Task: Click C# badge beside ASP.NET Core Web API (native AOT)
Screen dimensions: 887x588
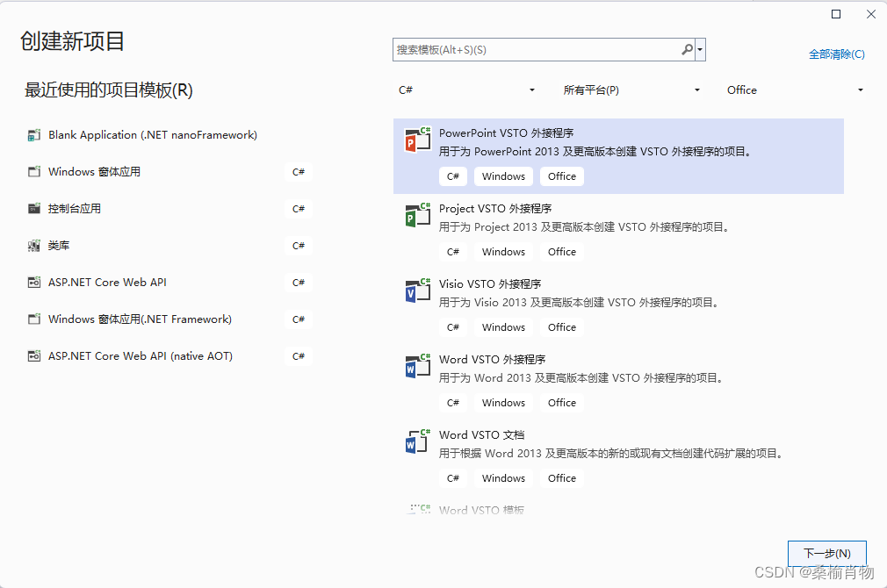Action: [298, 356]
